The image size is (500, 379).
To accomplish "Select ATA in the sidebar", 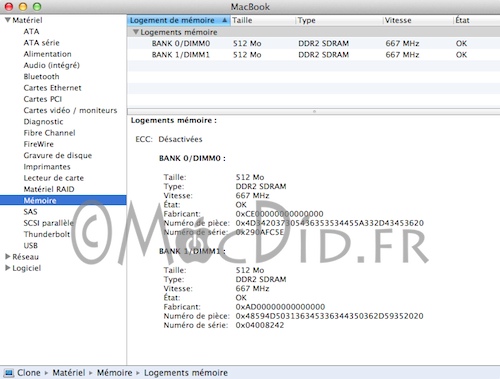I will (31, 31).
